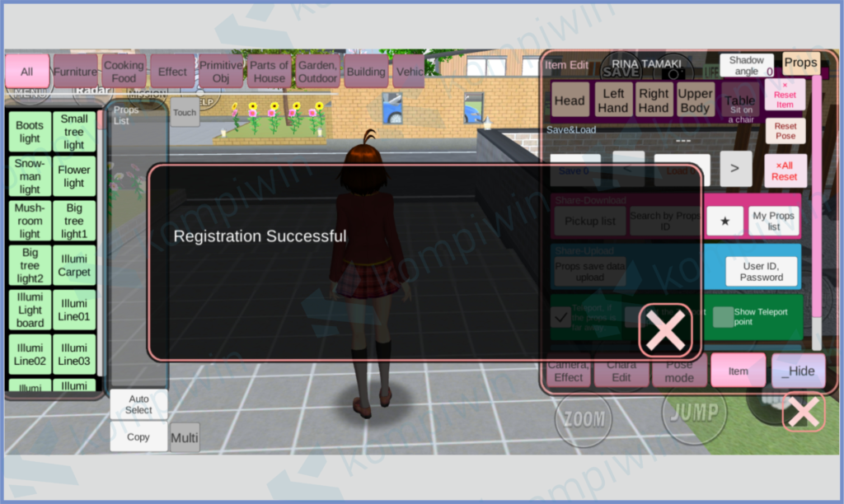
Task: Toggle the Show Teleport point checkbox
Action: pyautogui.click(x=723, y=317)
